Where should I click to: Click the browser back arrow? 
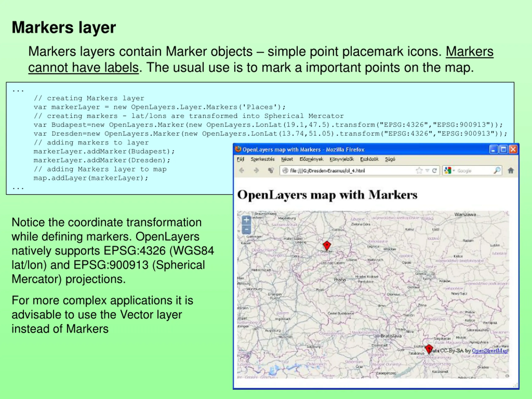(242, 171)
